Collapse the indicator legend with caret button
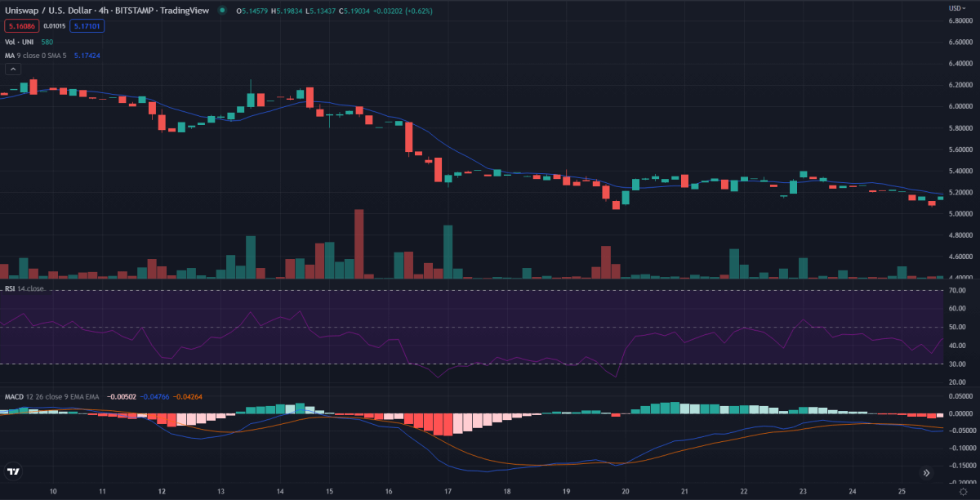 pyautogui.click(x=11, y=69)
